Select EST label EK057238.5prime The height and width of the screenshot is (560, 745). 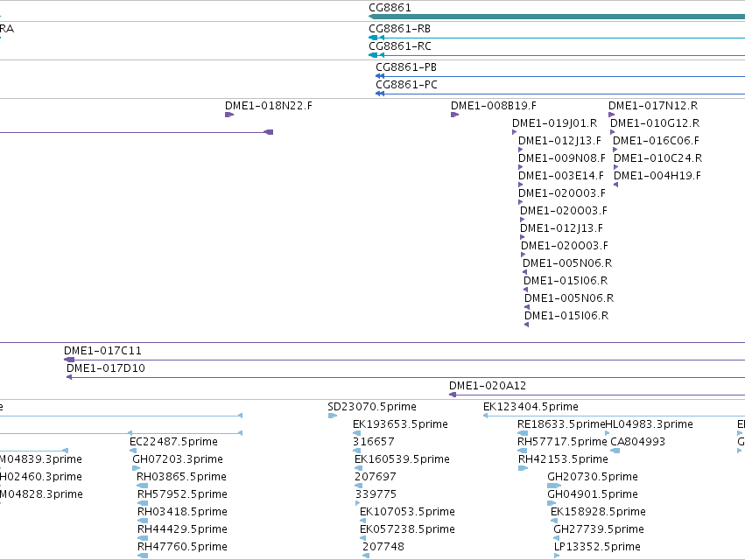(x=407, y=529)
